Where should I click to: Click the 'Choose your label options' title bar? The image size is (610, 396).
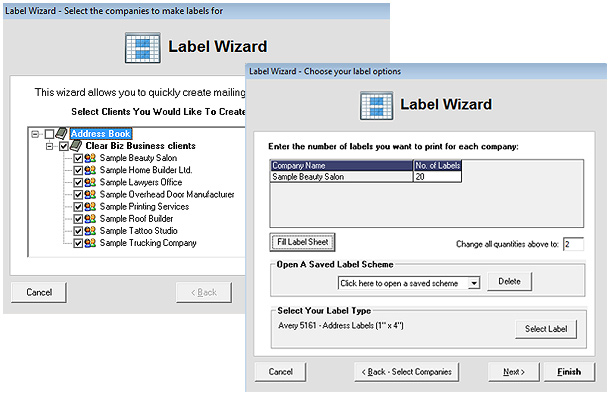pos(426,72)
